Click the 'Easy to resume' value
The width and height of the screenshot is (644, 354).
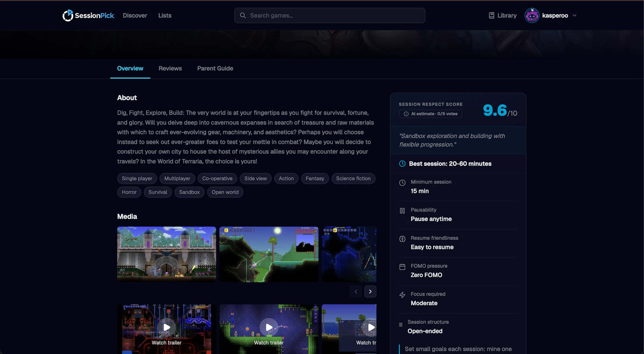click(x=432, y=247)
